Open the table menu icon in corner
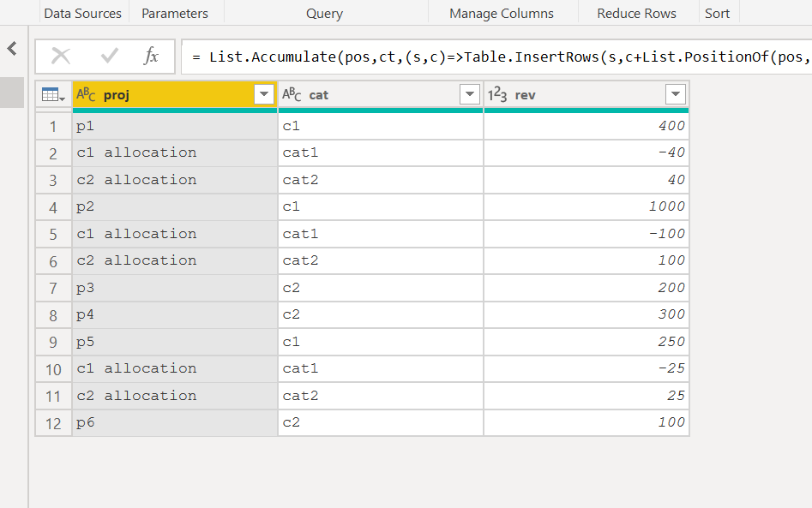This screenshot has width=812, height=508. click(x=53, y=95)
